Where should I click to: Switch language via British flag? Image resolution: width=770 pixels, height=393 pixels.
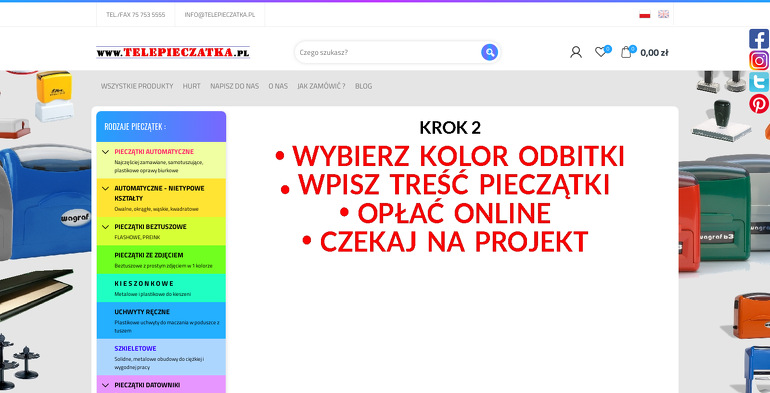coord(663,14)
